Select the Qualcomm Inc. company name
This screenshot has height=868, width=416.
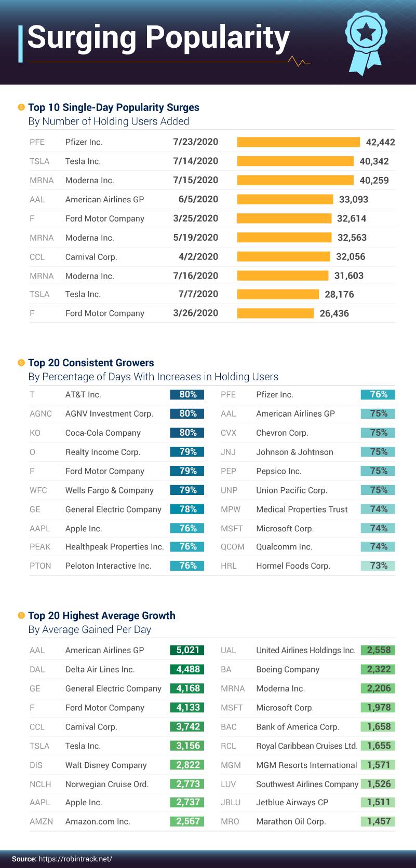point(284,547)
